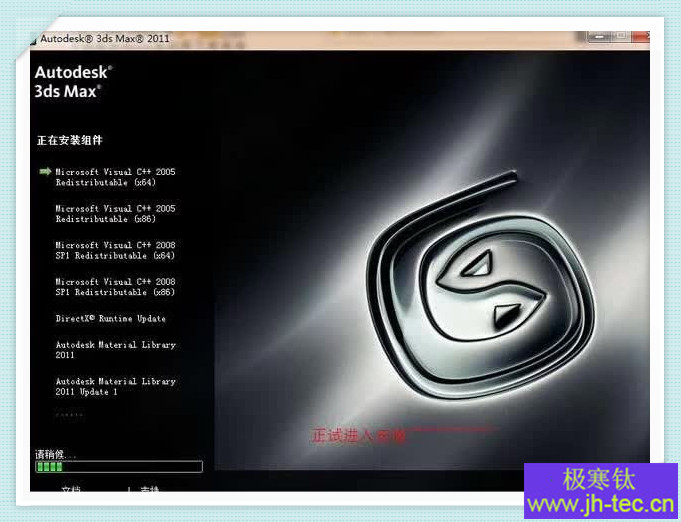Click the large 3ds Max logo emblem
The height and width of the screenshot is (522, 681).
tap(481, 284)
